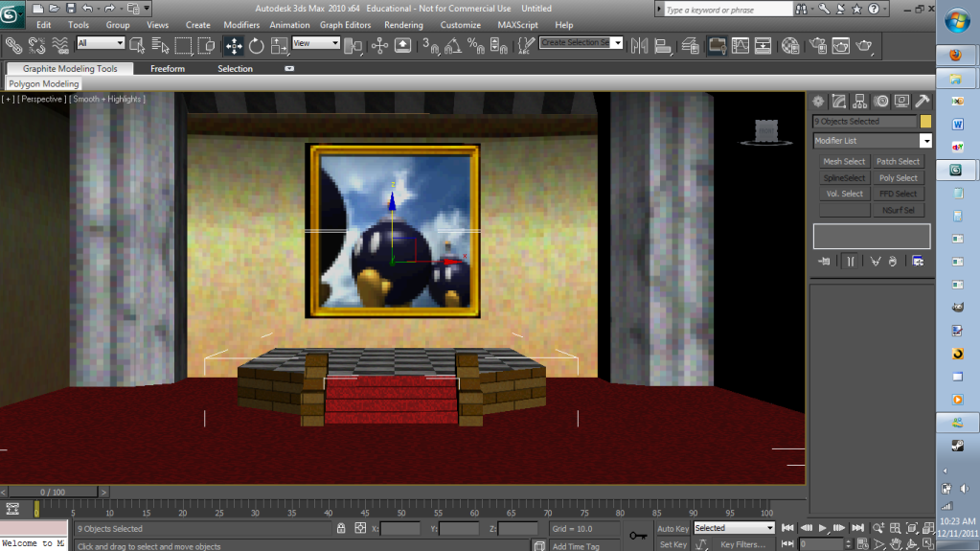
Task: Toggle Spinner Snap
Action: [x=499, y=45]
